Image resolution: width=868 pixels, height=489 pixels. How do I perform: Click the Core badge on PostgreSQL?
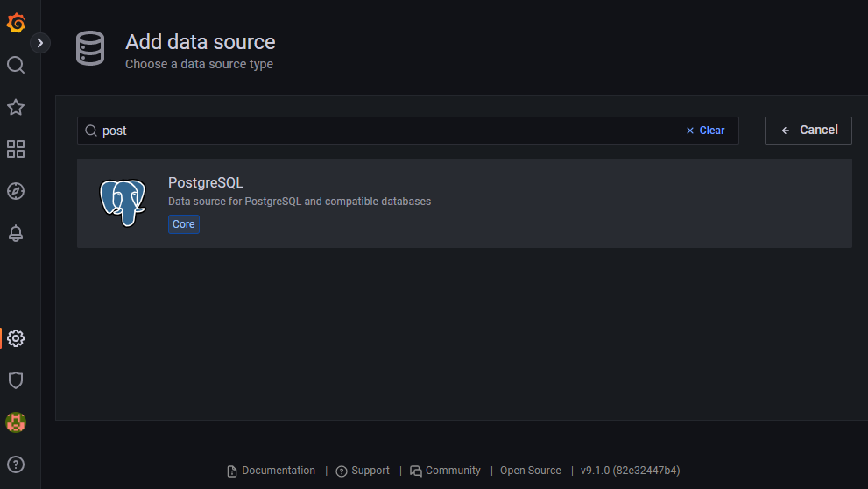click(184, 224)
